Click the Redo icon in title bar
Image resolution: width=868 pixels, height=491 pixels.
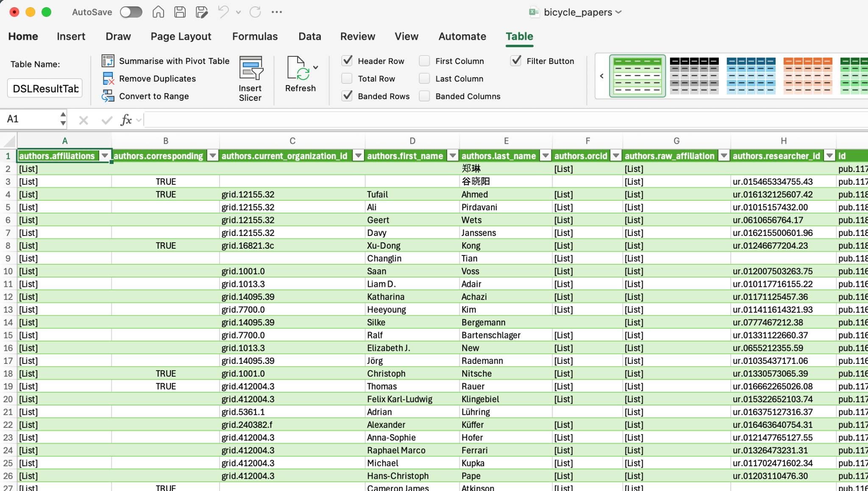pyautogui.click(x=255, y=12)
